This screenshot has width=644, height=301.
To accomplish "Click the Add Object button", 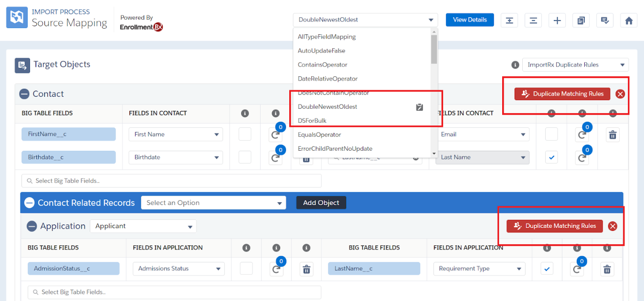I will [321, 203].
